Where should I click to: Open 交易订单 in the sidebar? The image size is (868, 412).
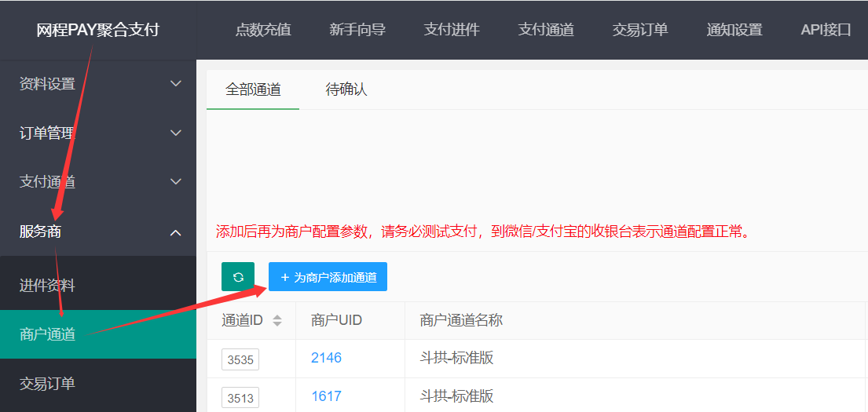pos(47,384)
